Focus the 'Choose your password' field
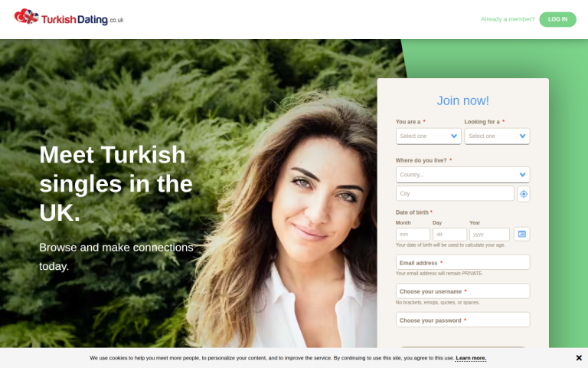588x368 pixels. pos(462,320)
